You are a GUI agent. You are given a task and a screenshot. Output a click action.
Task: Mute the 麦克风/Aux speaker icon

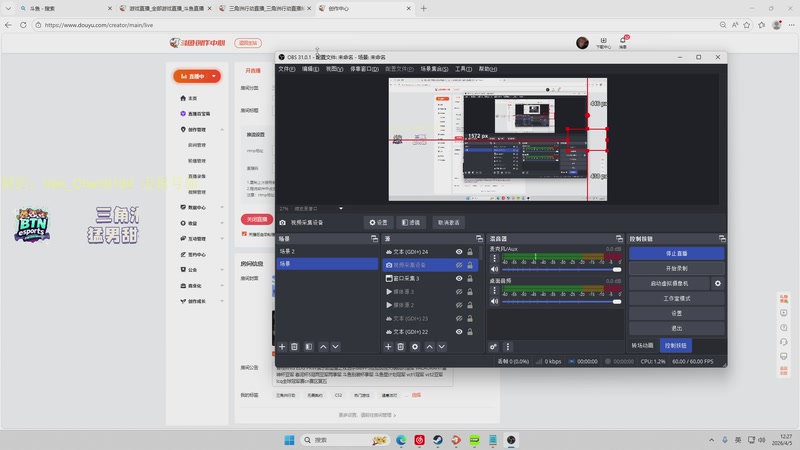494,269
